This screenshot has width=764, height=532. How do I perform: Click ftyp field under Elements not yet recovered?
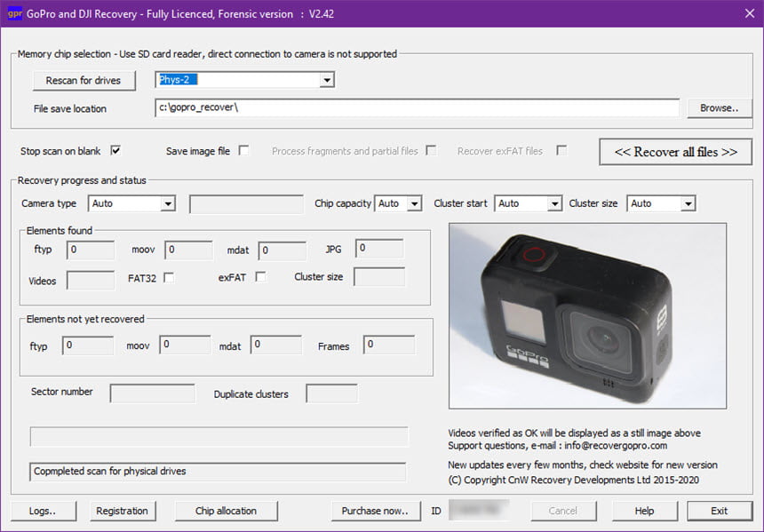tap(88, 345)
